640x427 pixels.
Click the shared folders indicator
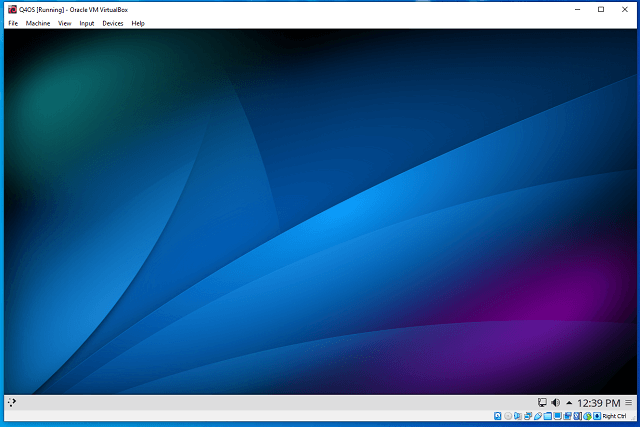point(549,416)
